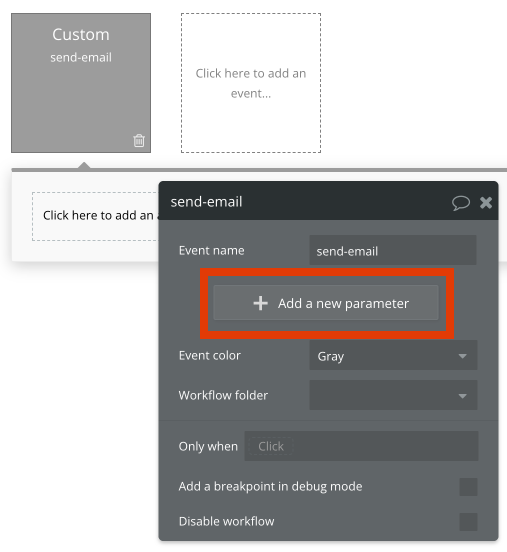The height and width of the screenshot is (552, 507).
Task: Click the Only when condition field
Action: pyautogui.click(x=361, y=446)
